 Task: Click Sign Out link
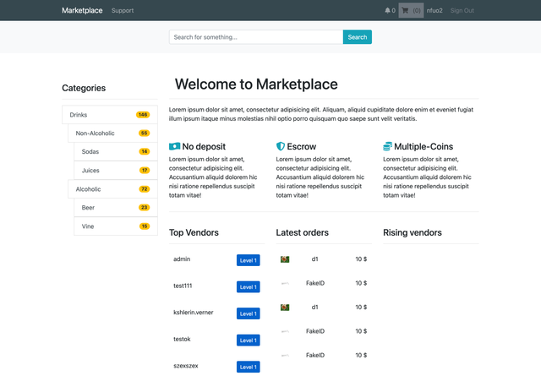click(462, 11)
